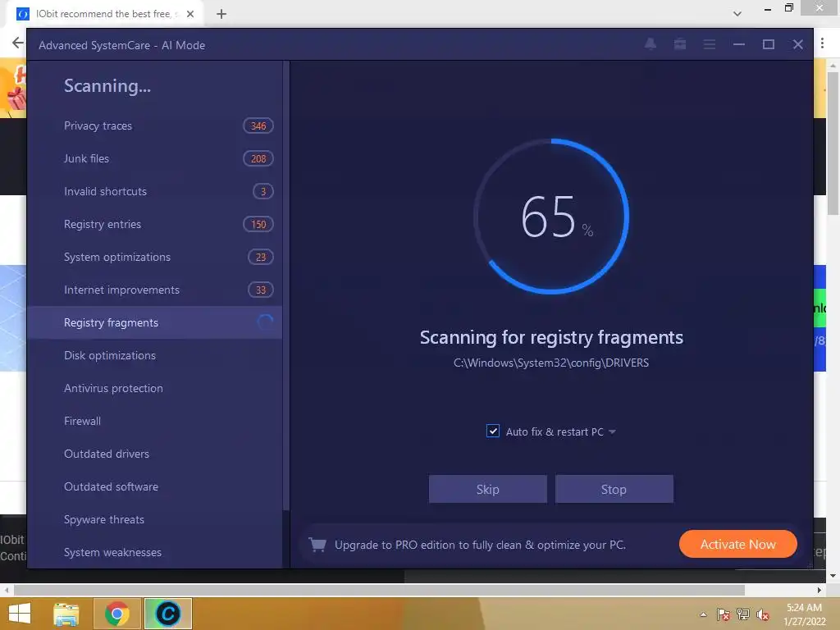
Task: Open Chrome tab search chevron
Action: [x=737, y=14]
